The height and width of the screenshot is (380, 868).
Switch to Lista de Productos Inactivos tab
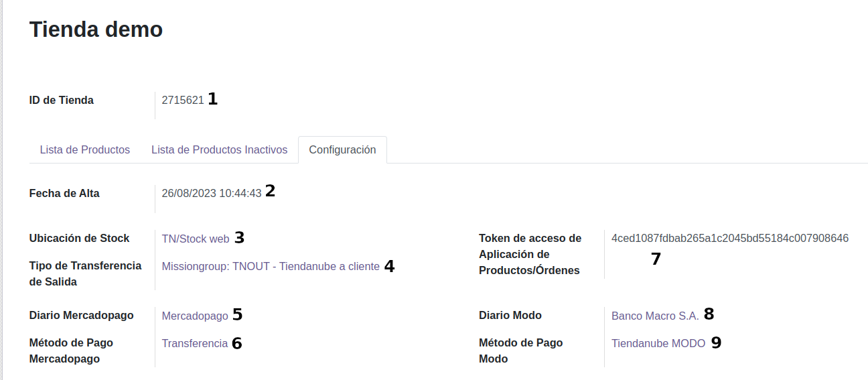click(x=219, y=149)
